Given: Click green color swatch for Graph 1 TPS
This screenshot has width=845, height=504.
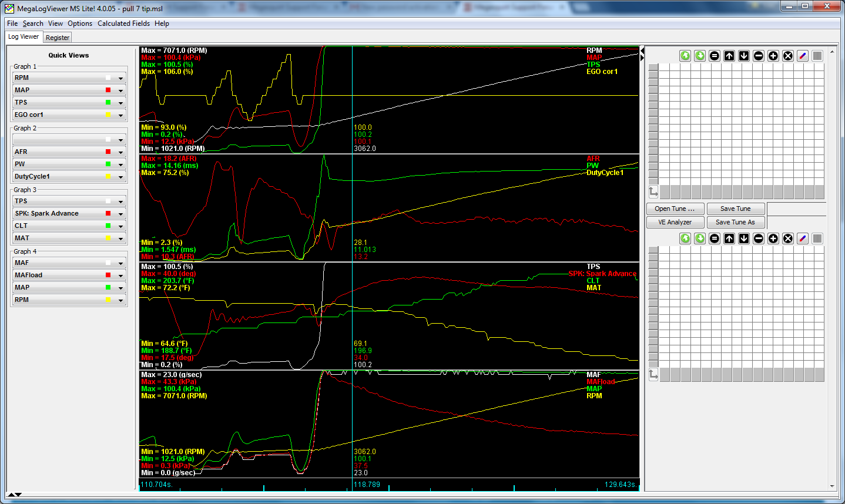Looking at the screenshot, I should pyautogui.click(x=108, y=102).
